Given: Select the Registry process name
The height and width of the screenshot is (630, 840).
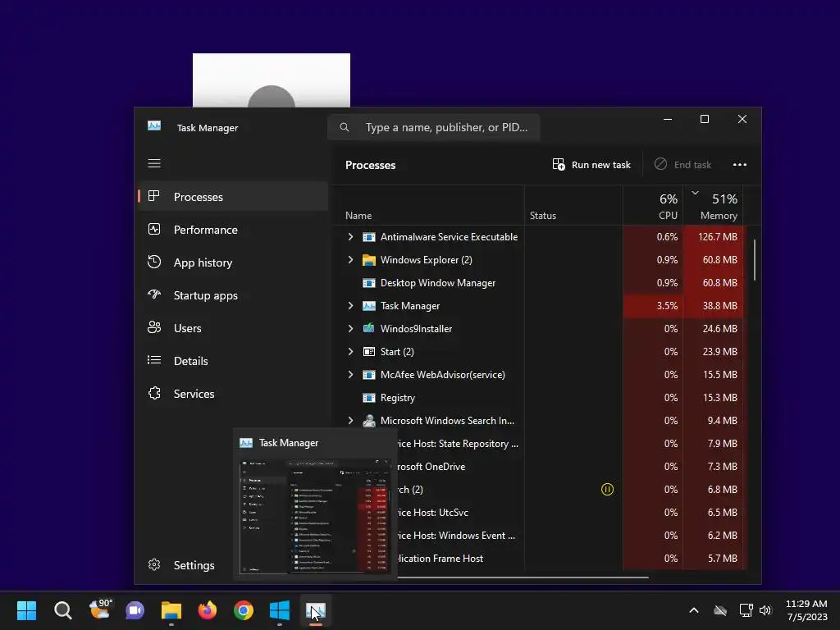Looking at the screenshot, I should [398, 398].
